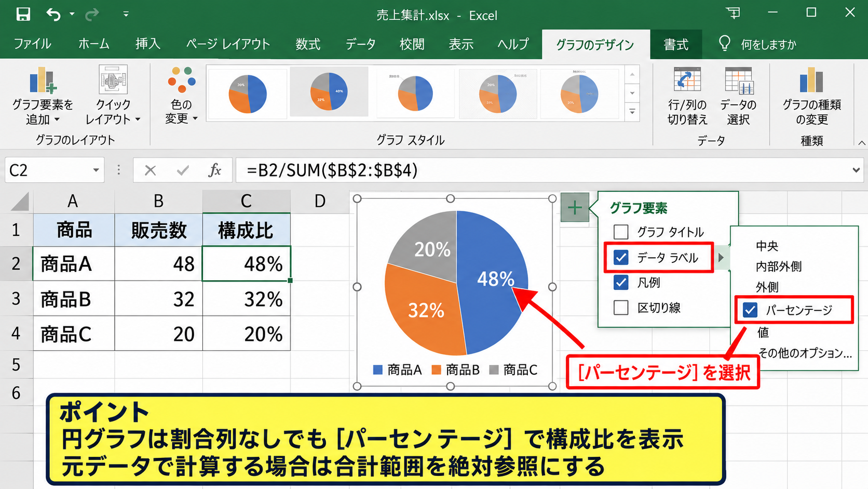This screenshot has width=868, height=489.
Task: Expand the formula bar chevron
Action: coord(856,170)
